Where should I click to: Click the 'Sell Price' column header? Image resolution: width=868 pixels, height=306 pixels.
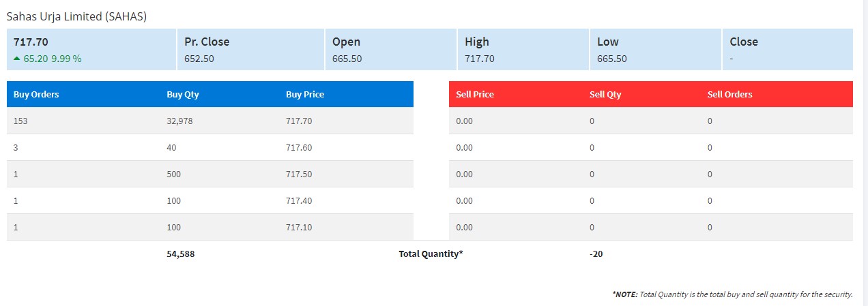click(474, 95)
